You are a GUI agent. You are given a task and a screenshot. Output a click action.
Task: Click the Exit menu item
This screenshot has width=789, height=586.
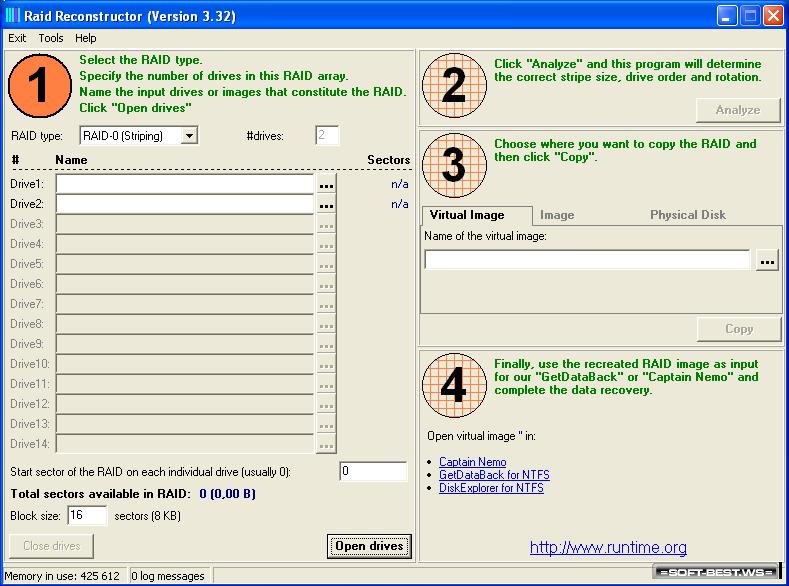17,38
